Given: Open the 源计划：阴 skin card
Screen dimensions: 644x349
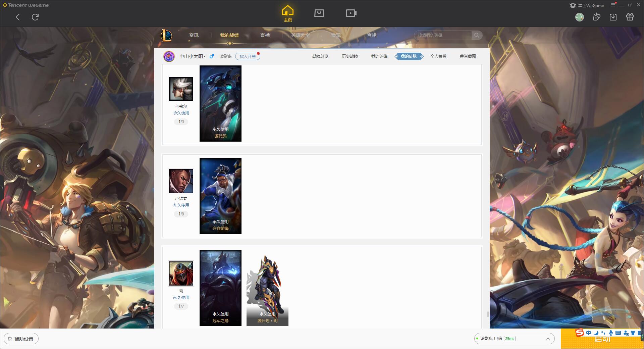Looking at the screenshot, I should tap(267, 288).
